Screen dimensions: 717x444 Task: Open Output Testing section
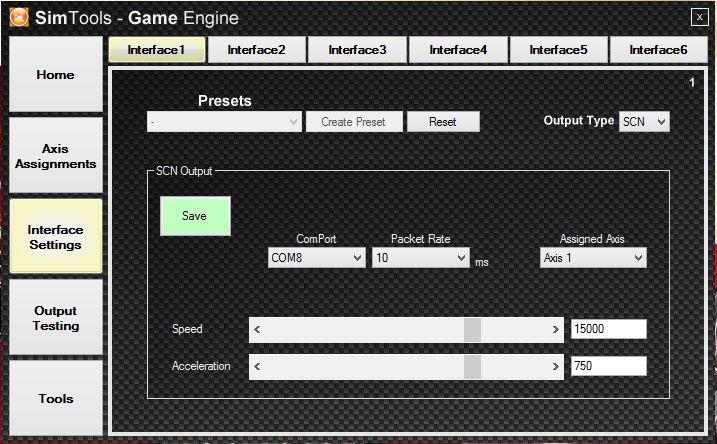pyautogui.click(x=56, y=317)
